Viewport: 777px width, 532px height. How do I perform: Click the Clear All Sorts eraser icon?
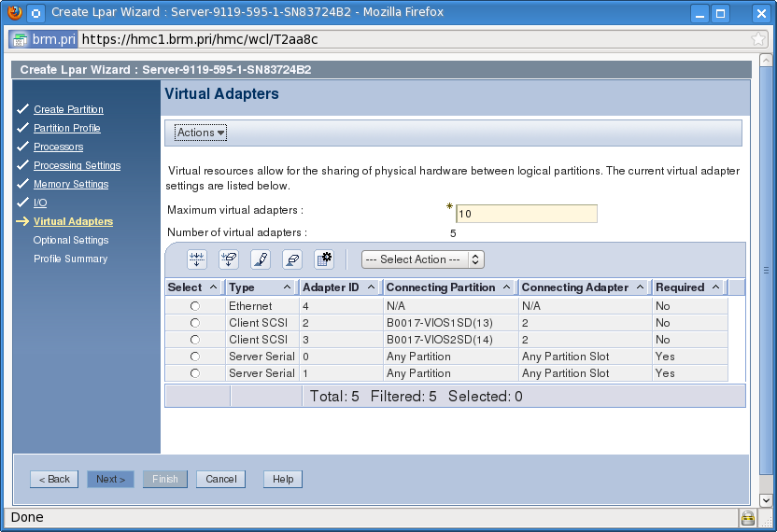tap(292, 259)
